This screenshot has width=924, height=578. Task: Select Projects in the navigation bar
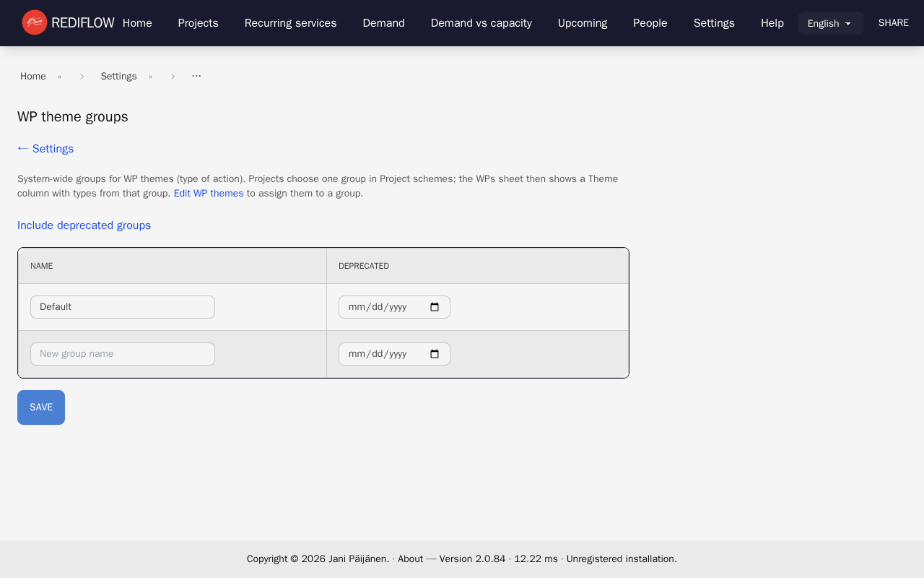198,22
